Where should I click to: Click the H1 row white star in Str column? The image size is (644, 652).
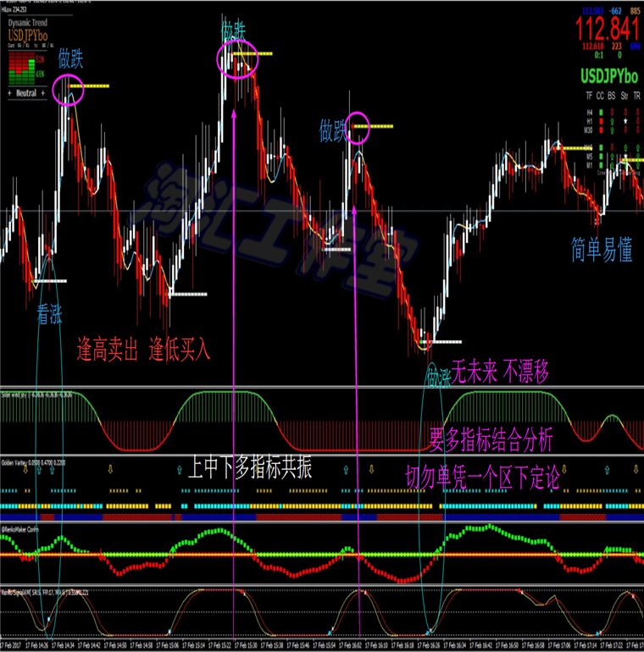click(625, 121)
